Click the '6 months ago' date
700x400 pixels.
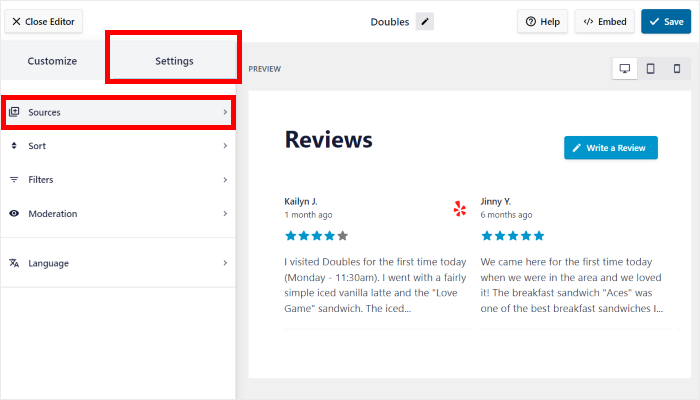(x=506, y=215)
